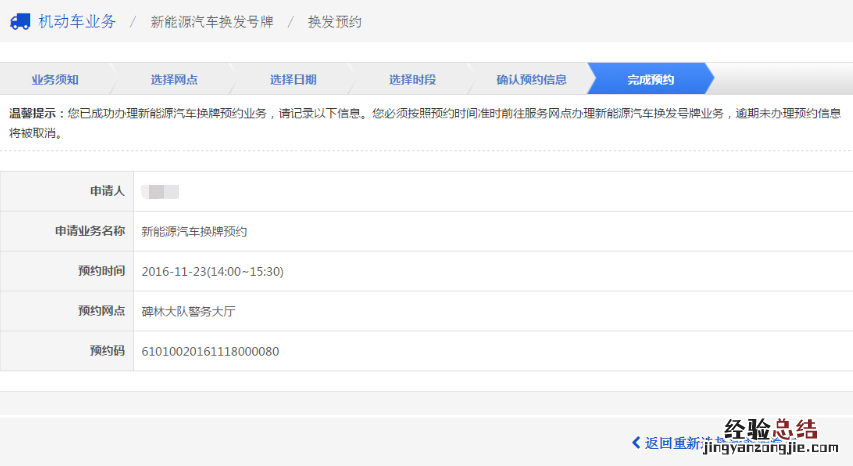Click the location text 碑林大队警务大厅
The image size is (853, 466).
pyautogui.click(x=188, y=311)
